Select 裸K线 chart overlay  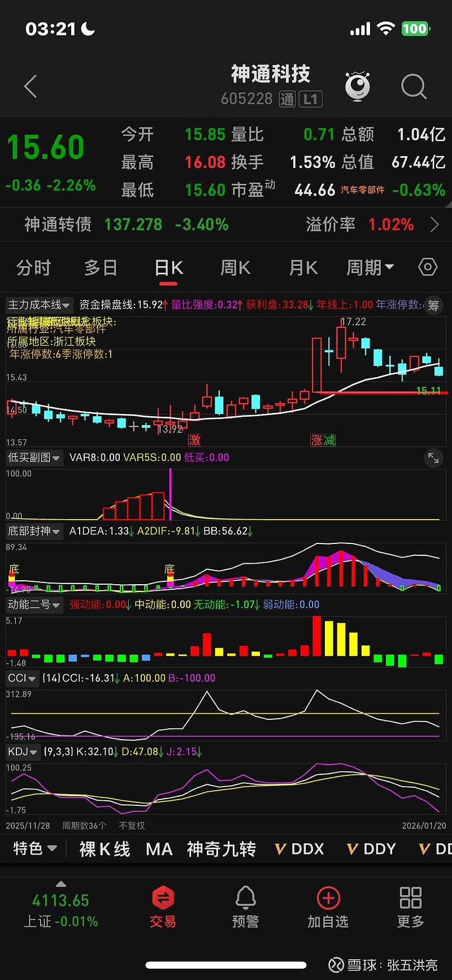[x=105, y=849]
